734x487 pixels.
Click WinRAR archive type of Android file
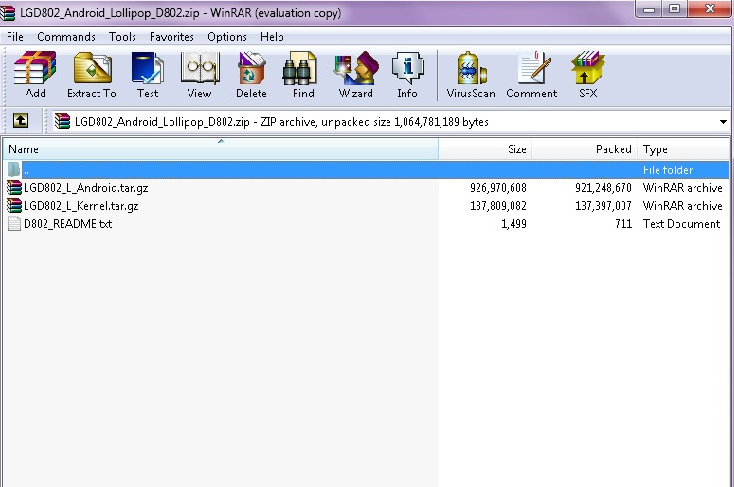pyautogui.click(x=683, y=188)
